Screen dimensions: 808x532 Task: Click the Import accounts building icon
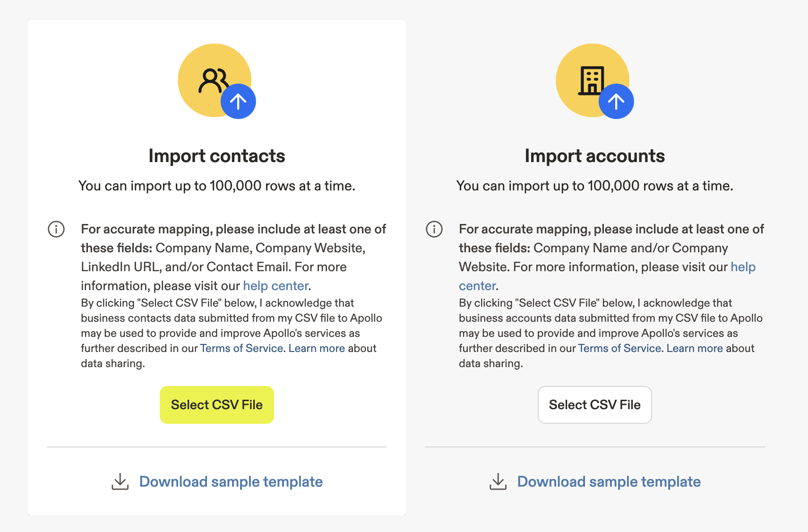click(591, 80)
